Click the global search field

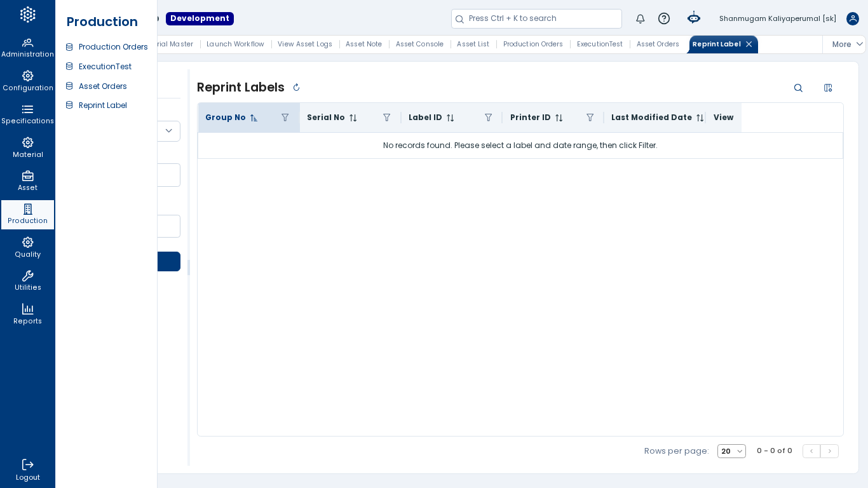[536, 18]
